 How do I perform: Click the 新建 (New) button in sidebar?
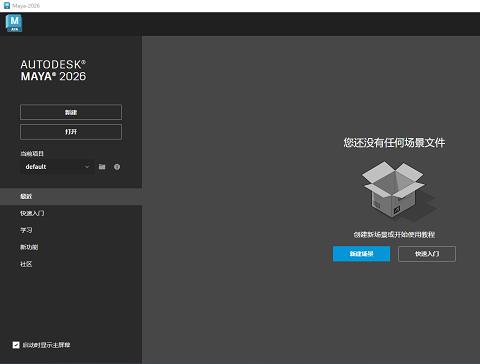[71, 112]
